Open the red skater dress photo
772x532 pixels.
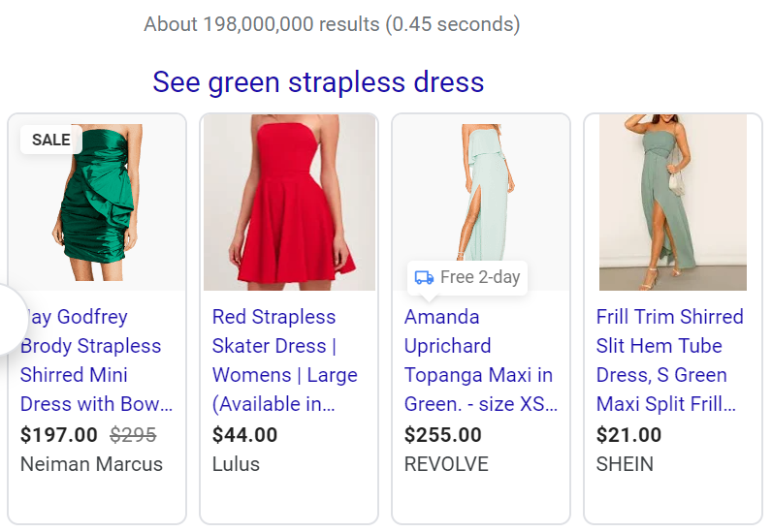tap(288, 203)
